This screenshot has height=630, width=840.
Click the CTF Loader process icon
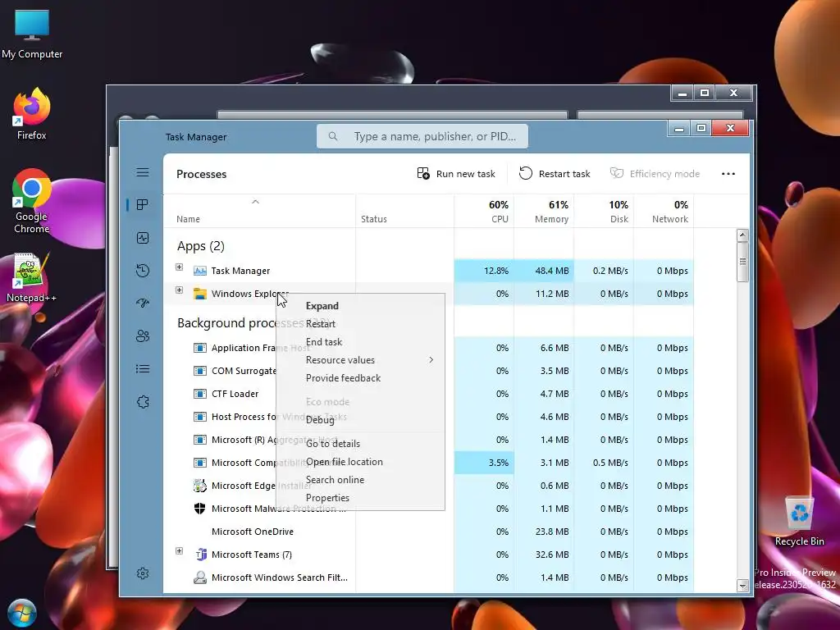tap(200, 394)
